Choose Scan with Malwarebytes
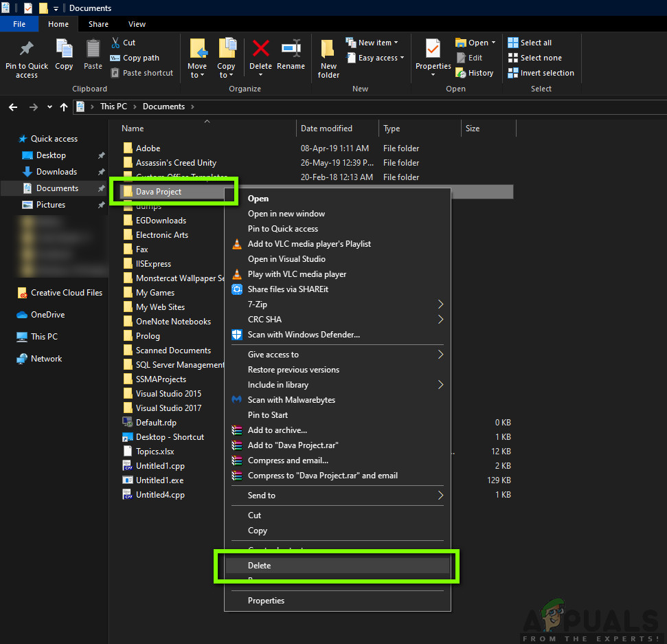This screenshot has height=644, width=667. coord(337,400)
